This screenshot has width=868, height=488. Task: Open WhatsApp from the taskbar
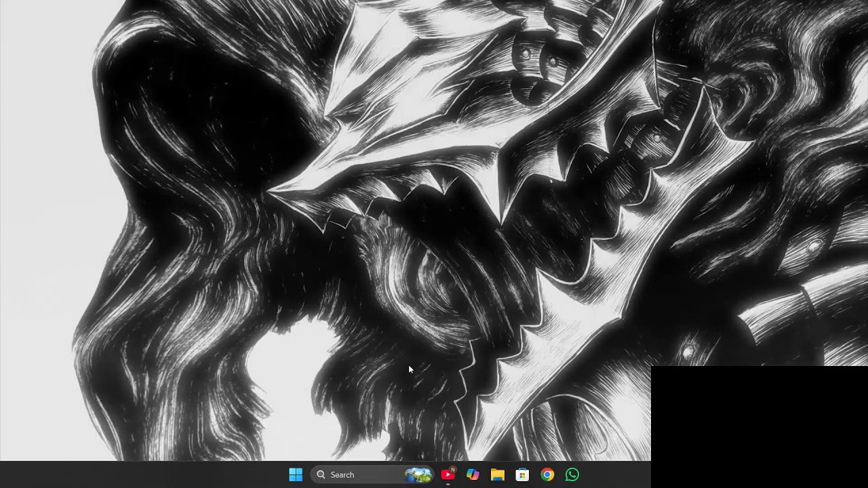[572, 474]
